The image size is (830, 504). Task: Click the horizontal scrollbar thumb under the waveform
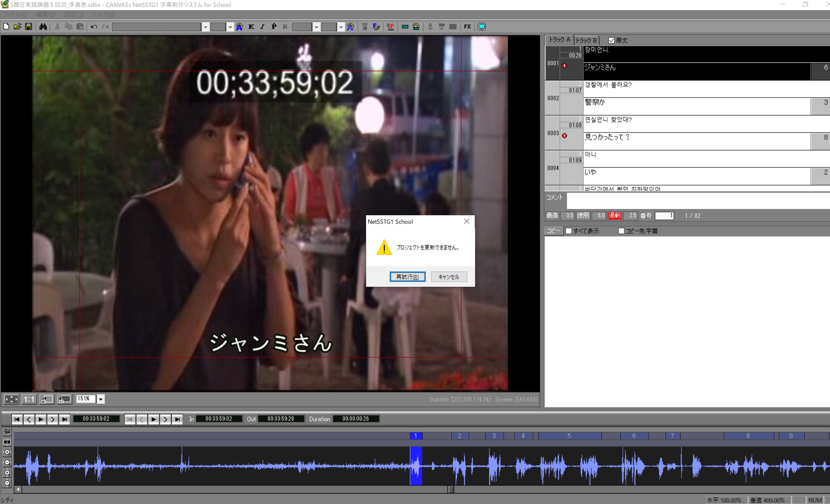(x=451, y=490)
